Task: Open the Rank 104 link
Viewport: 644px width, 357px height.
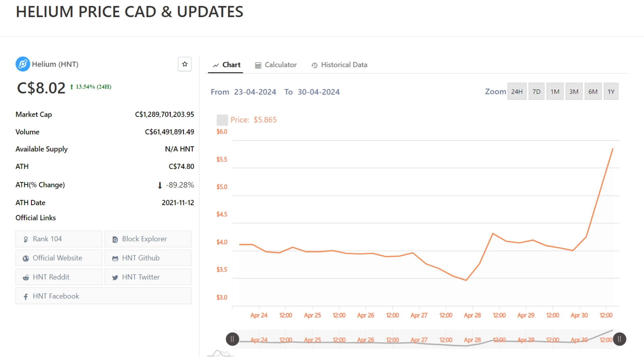Action: (59, 239)
